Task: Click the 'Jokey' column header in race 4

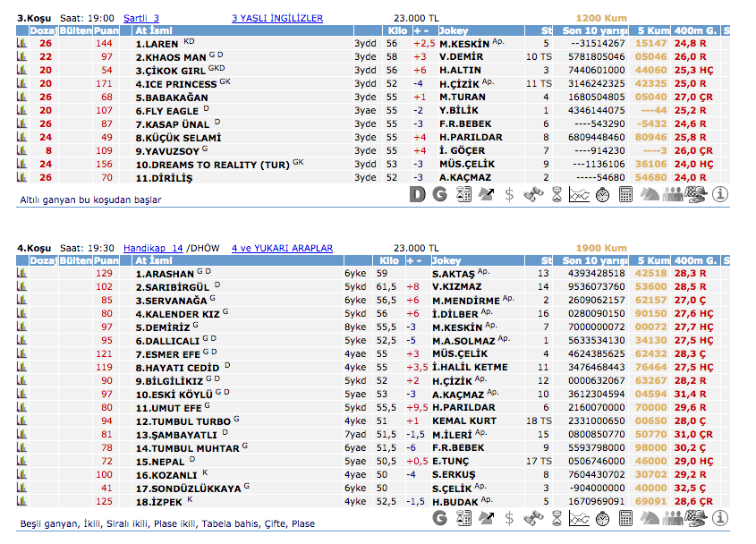Action: pyautogui.click(x=455, y=260)
